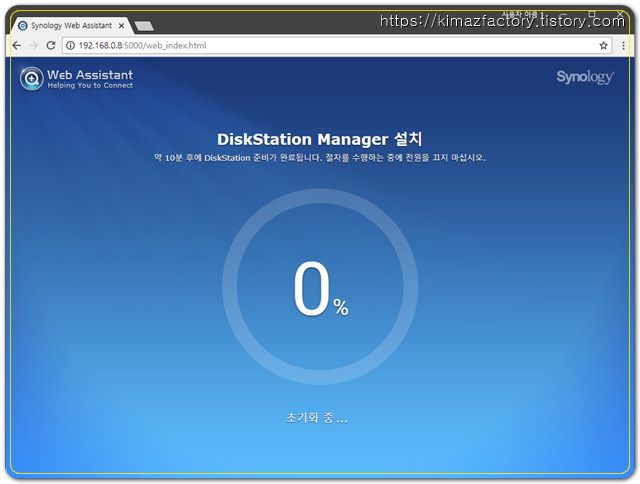This screenshot has width=640, height=484.
Task: Close the browser window
Action: click(x=620, y=14)
